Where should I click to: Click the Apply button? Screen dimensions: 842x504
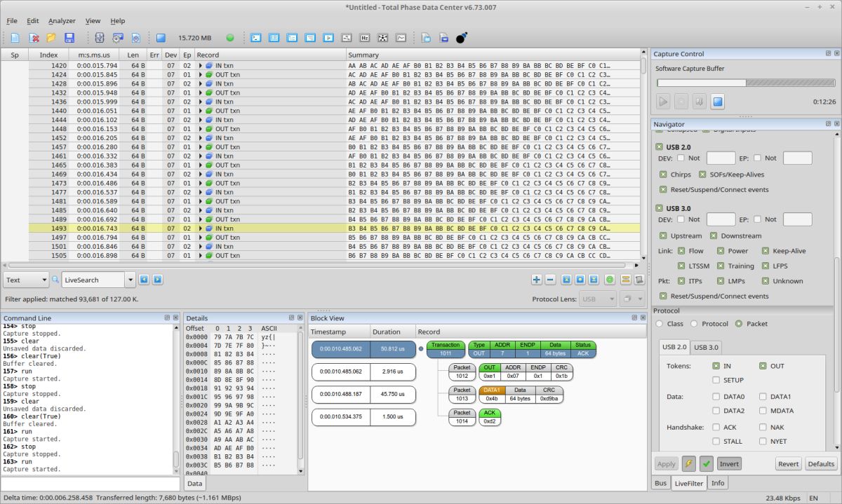(x=666, y=463)
